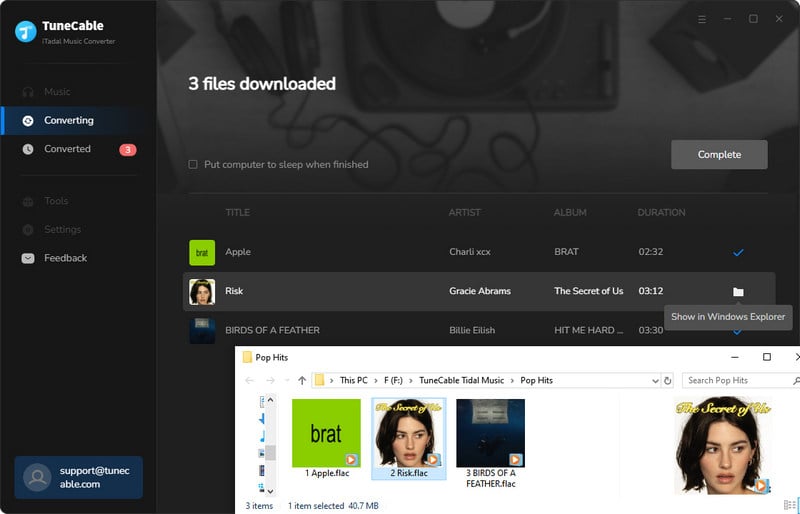Click the toolbox icon beside Tools
This screenshot has height=514, width=800.
click(x=28, y=201)
